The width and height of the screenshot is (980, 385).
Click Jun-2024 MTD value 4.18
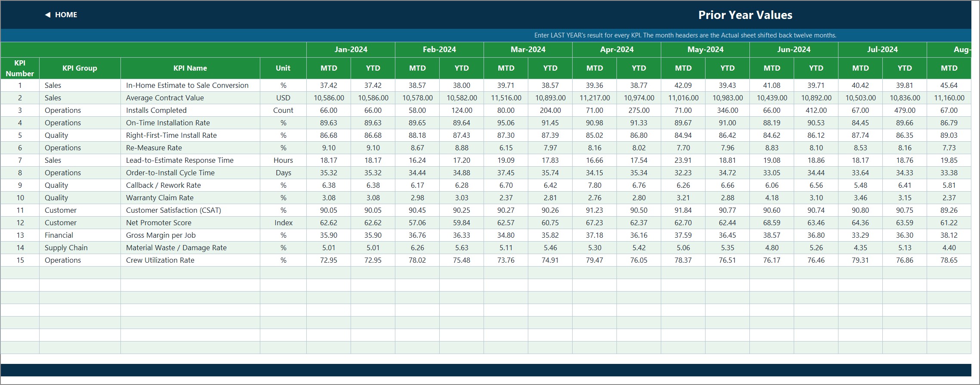[x=772, y=198]
